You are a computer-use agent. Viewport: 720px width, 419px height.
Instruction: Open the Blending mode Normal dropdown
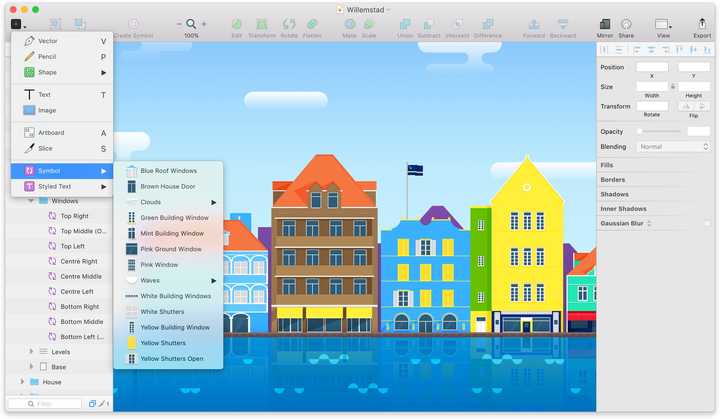[x=673, y=147]
